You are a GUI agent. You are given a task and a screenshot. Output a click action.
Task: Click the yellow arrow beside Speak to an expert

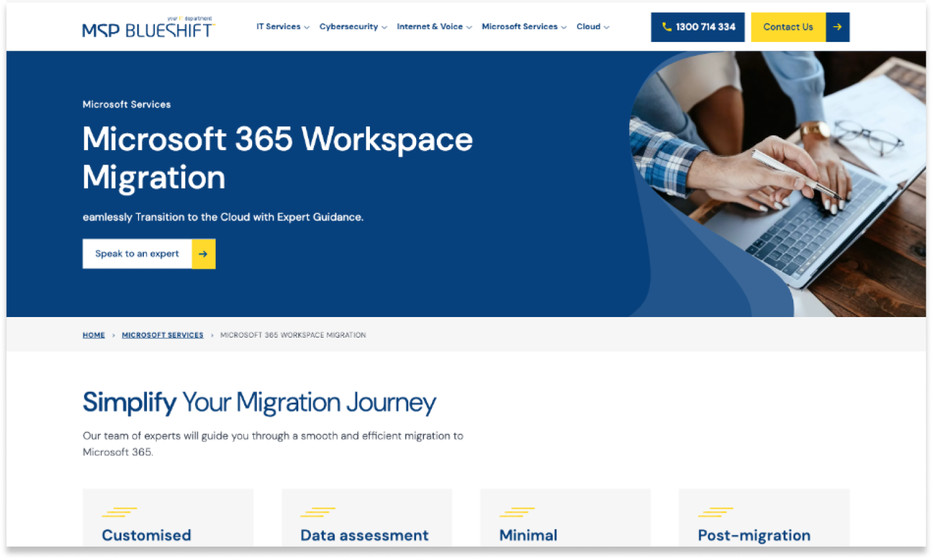[x=203, y=254]
